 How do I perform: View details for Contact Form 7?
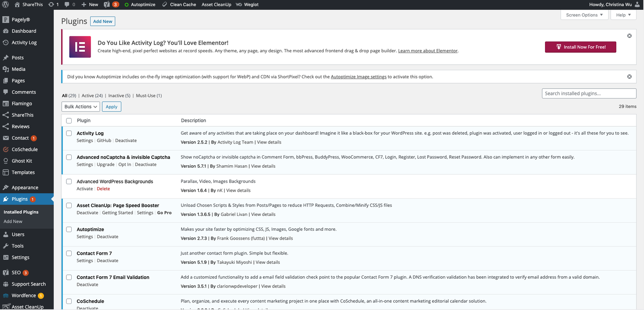click(x=268, y=262)
